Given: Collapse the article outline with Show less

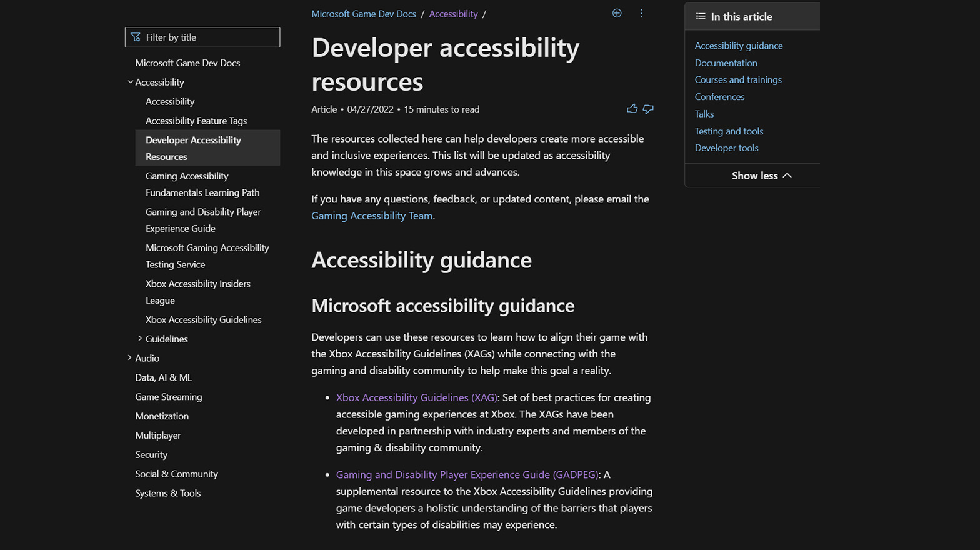Looking at the screenshot, I should click(761, 176).
